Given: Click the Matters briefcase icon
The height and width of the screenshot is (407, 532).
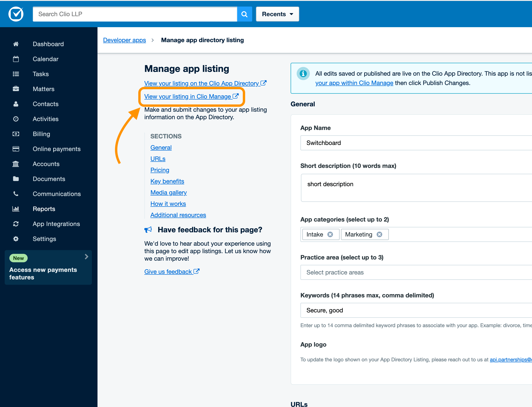Looking at the screenshot, I should pyautogui.click(x=15, y=89).
